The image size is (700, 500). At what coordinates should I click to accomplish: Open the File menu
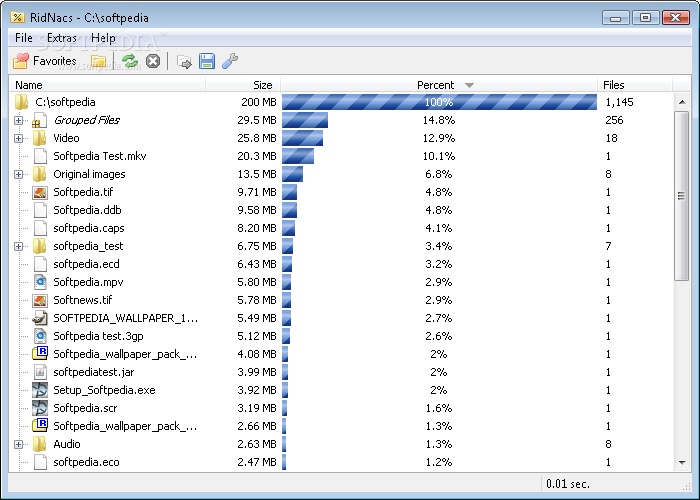(24, 38)
